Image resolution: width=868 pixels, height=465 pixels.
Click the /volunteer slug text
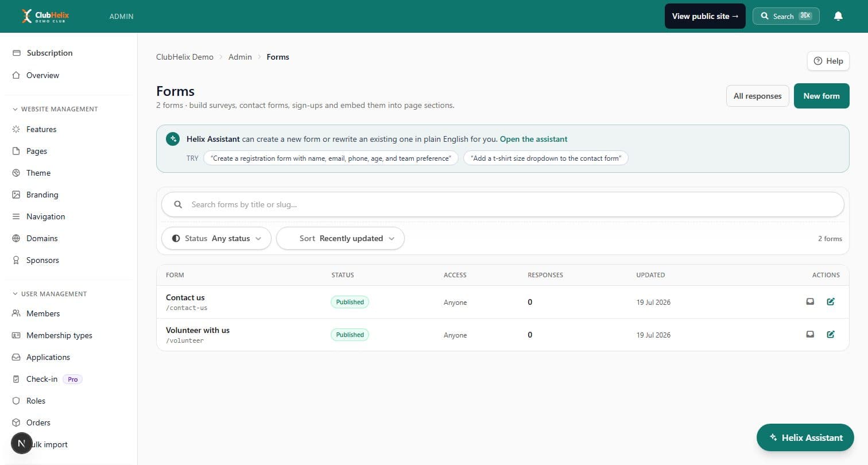[185, 340]
